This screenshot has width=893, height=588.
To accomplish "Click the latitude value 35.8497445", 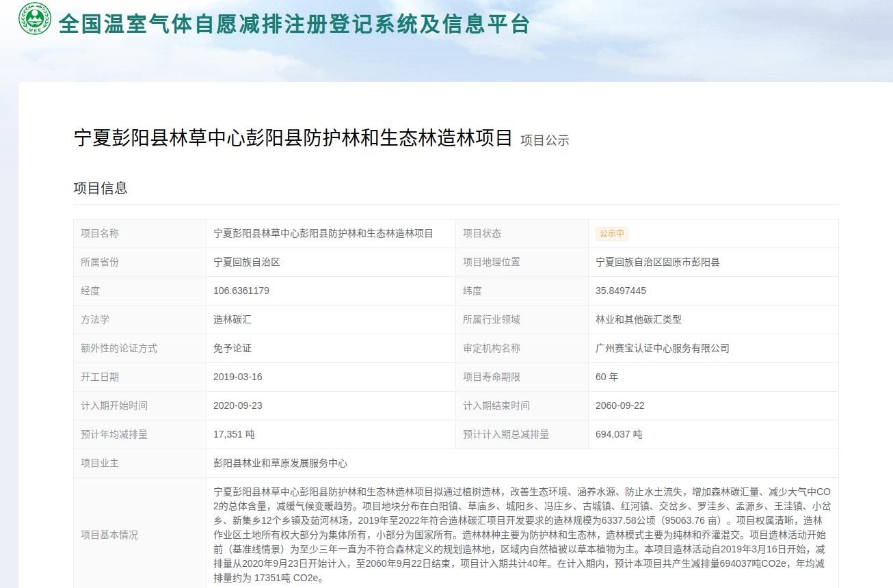I will tap(620, 291).
